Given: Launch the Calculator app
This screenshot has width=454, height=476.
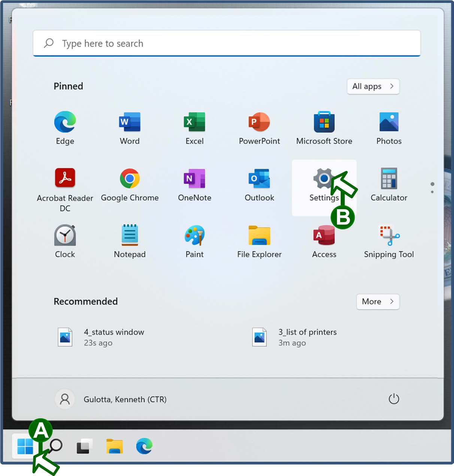Looking at the screenshot, I should click(x=389, y=185).
